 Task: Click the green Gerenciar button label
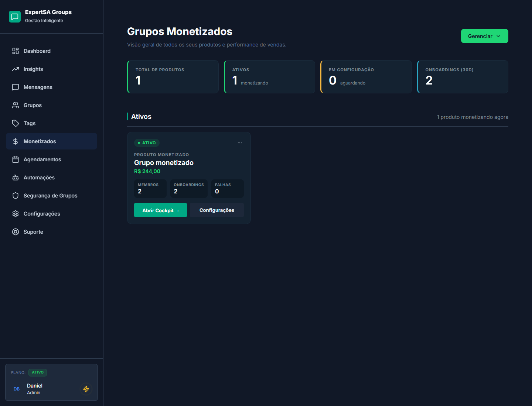pyautogui.click(x=480, y=36)
